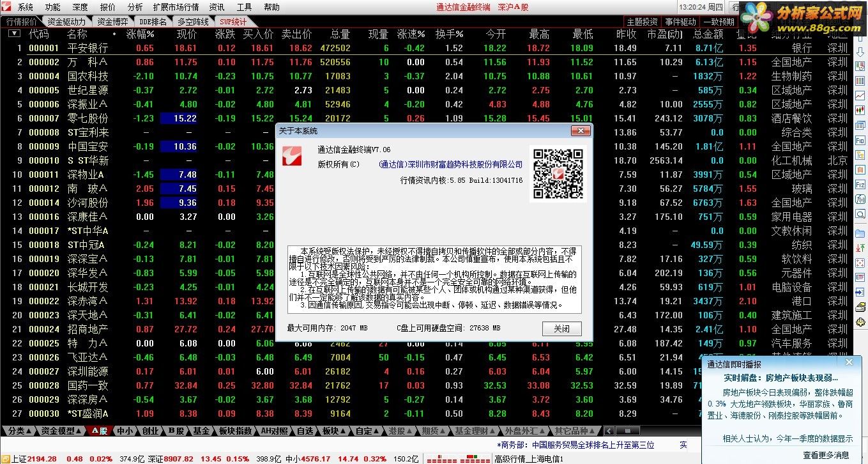Expand the 港股 bottom tab

click(x=400, y=431)
